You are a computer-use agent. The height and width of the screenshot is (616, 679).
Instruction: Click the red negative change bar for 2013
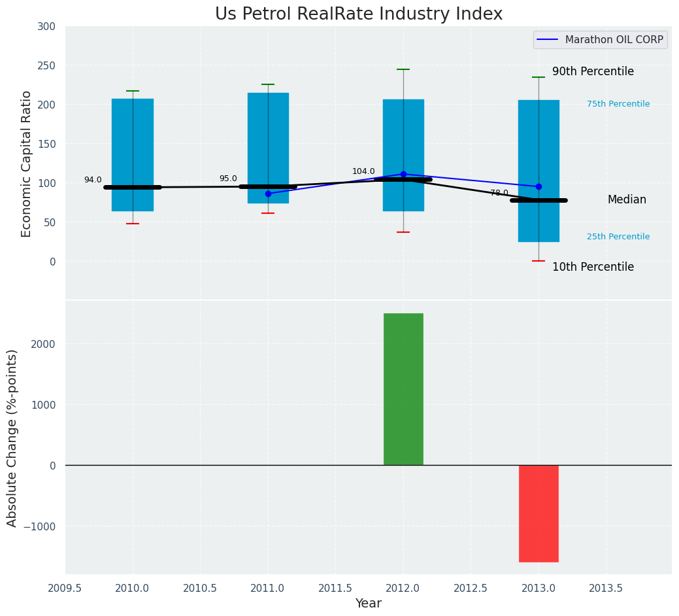pos(538,513)
